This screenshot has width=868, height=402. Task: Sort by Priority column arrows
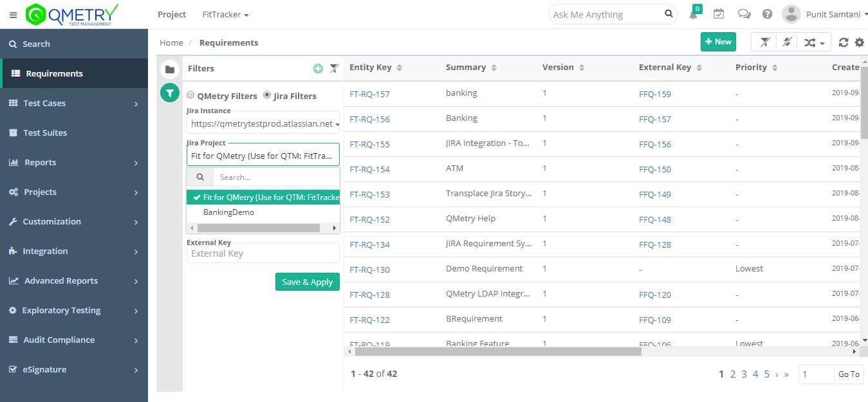(775, 68)
